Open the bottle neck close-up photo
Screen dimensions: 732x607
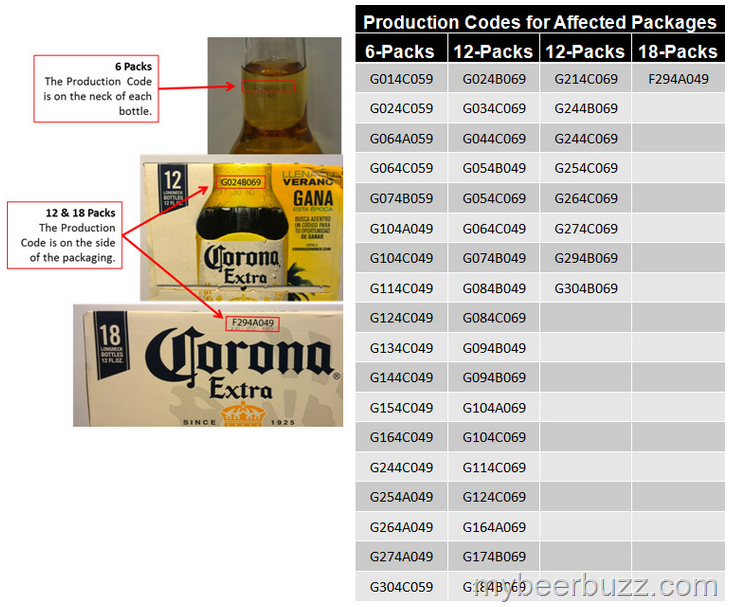[274, 96]
